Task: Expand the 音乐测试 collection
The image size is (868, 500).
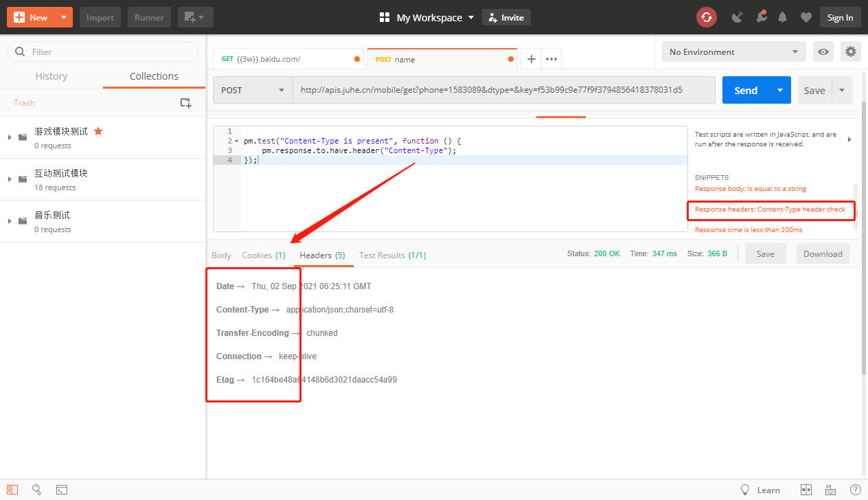Action: [10, 221]
